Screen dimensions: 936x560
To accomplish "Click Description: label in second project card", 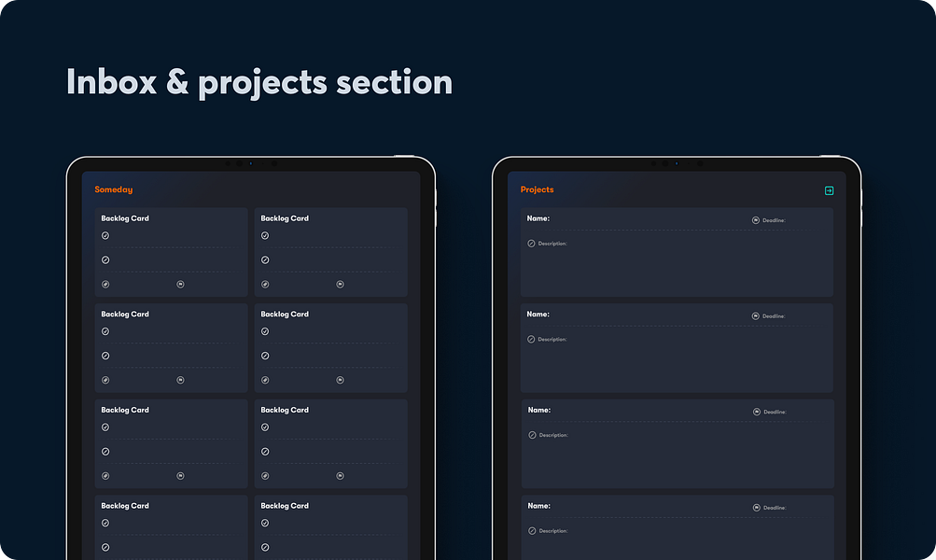I will click(552, 339).
